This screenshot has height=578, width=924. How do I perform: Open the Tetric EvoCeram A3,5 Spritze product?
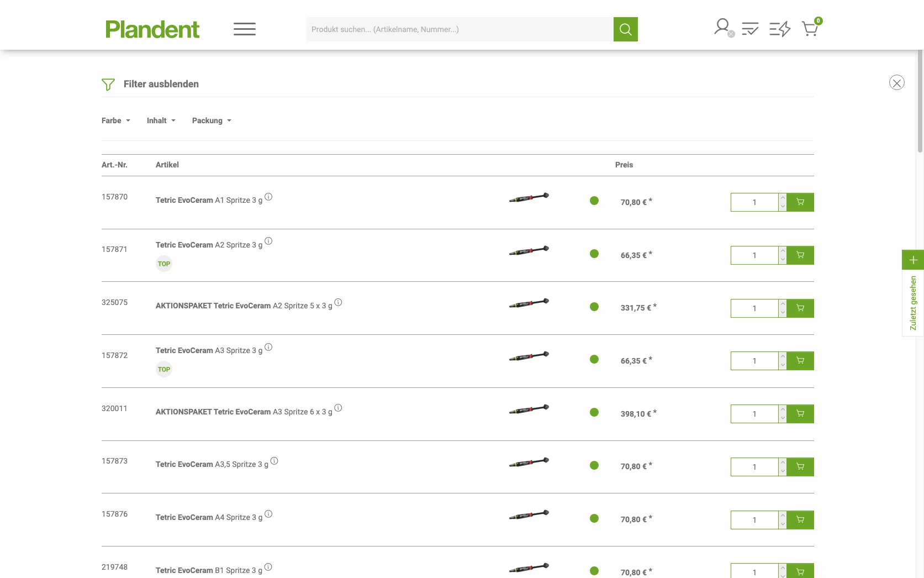[x=212, y=464]
